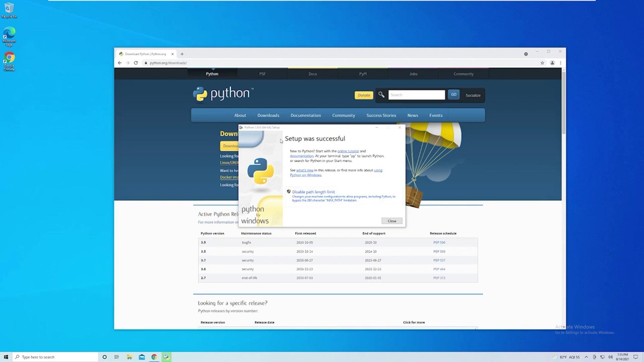
Task: Open Chrome profile avatar icon
Action: coord(552,63)
